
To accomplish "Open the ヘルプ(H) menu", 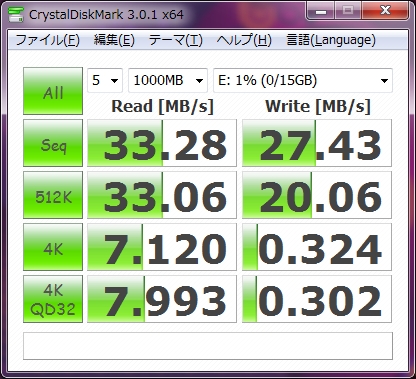I will [x=244, y=40].
